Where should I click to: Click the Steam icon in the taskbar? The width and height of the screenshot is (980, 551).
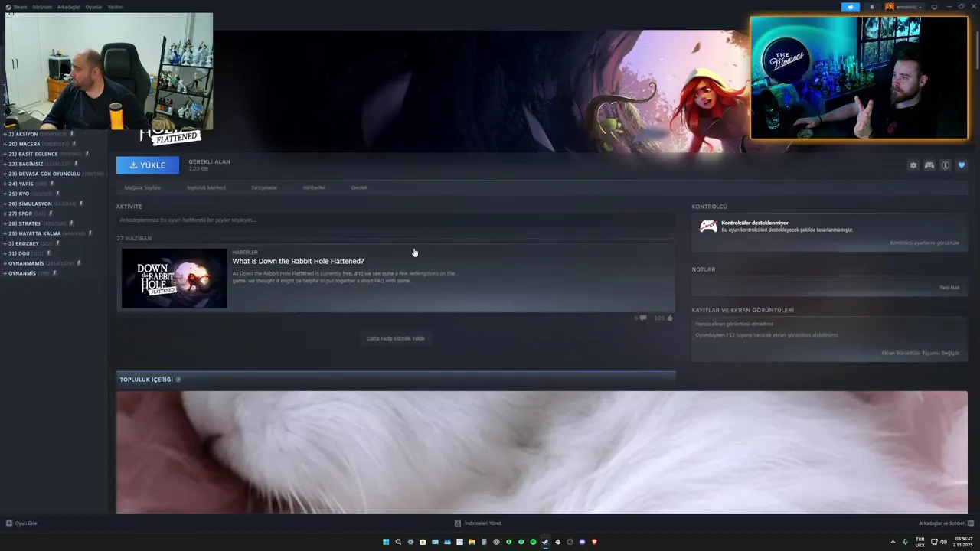pos(545,542)
